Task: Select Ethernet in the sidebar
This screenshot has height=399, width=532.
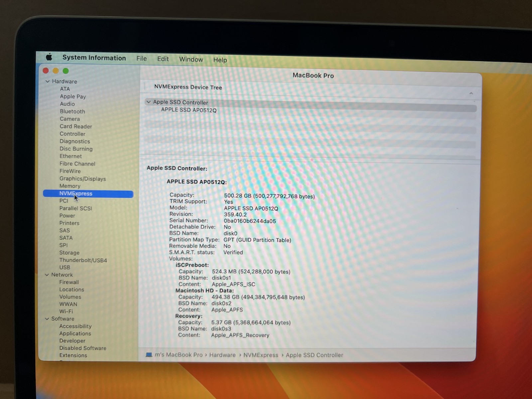Action: pyautogui.click(x=70, y=156)
